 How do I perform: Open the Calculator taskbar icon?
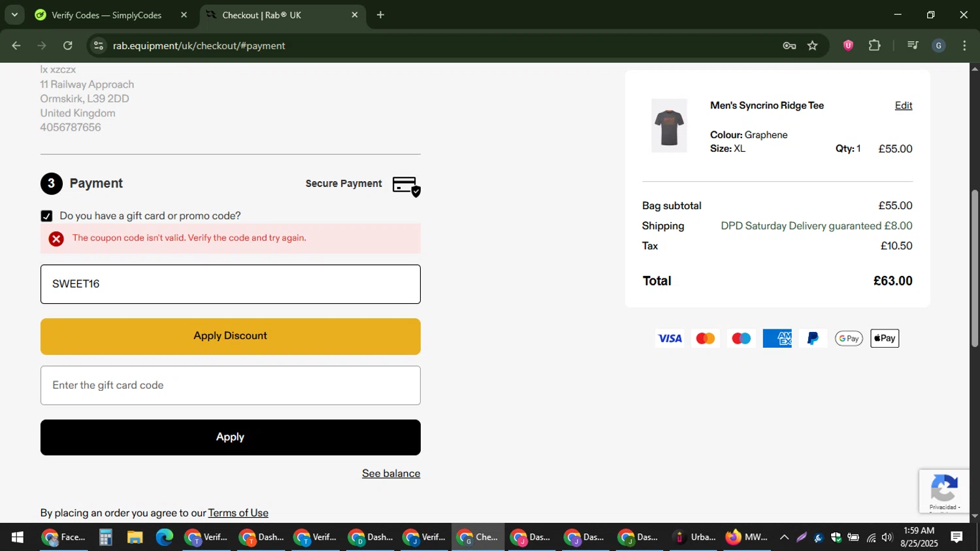(106, 537)
